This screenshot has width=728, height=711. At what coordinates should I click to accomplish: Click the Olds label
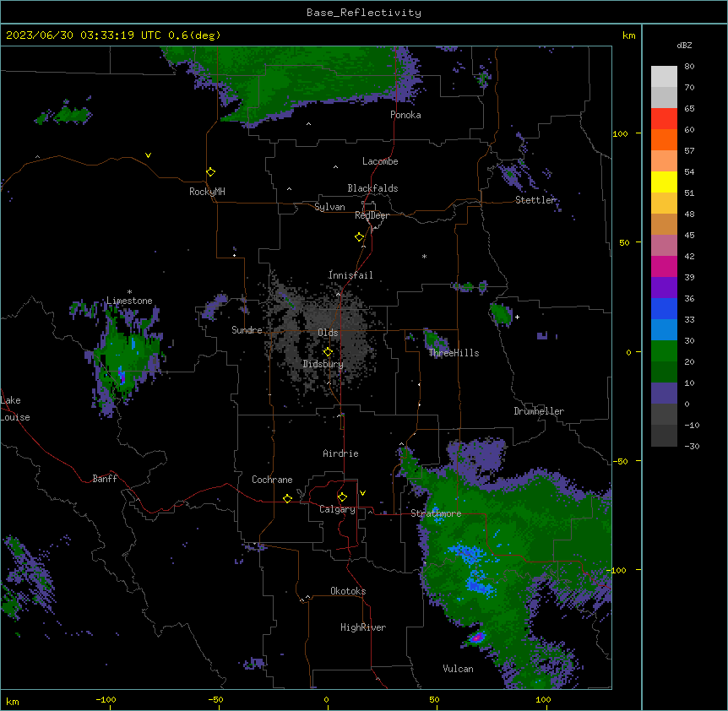328,333
